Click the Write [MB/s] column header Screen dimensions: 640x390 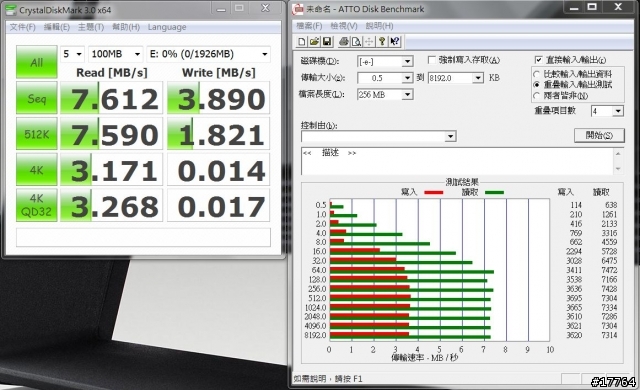218,73
